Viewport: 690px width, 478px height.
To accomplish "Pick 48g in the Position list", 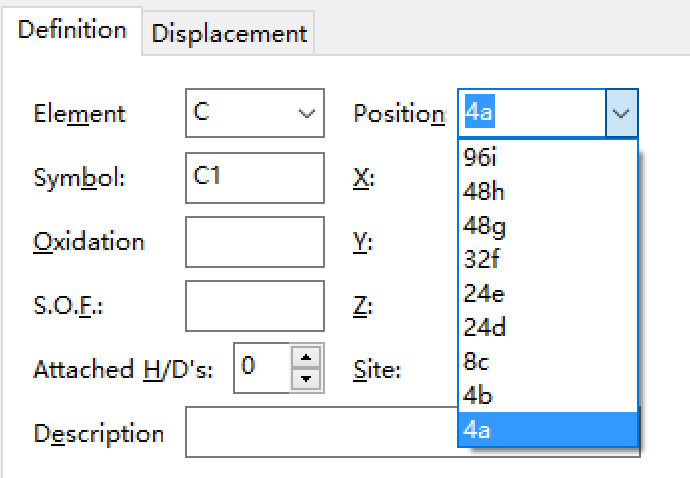I will coord(547,225).
